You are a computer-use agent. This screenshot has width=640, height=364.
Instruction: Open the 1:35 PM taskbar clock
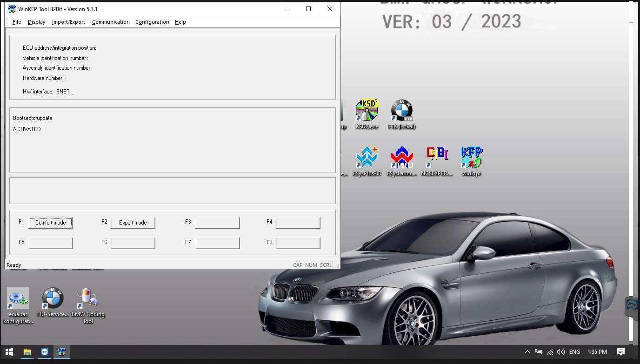(597, 352)
